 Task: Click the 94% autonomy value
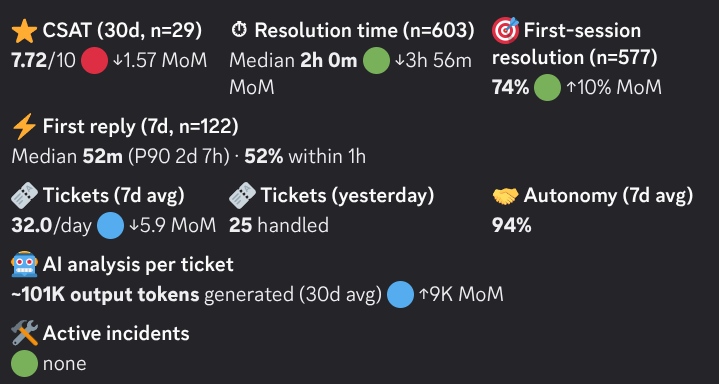click(512, 225)
